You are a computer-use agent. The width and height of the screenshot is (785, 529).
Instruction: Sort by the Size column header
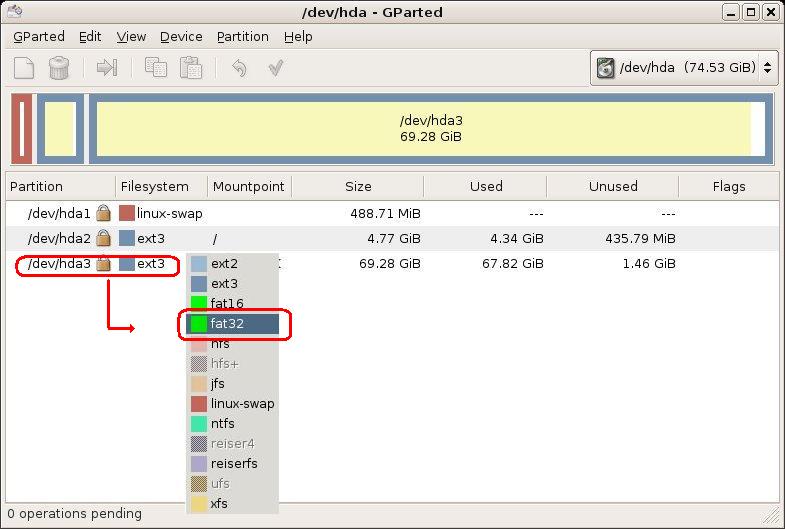(x=357, y=186)
